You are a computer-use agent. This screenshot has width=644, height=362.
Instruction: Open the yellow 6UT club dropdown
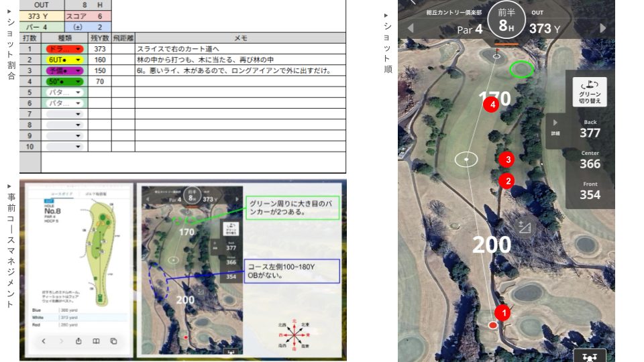64,60
